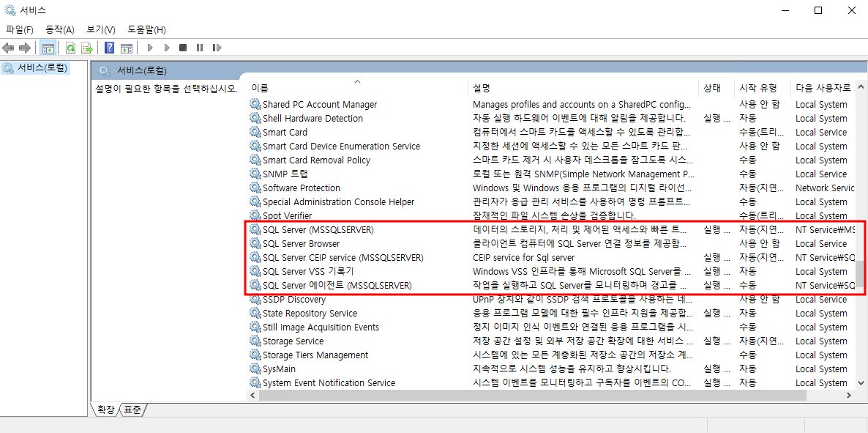Image resolution: width=868 pixels, height=433 pixels.
Task: Click the gear icon beside Software Protection
Action: point(255,188)
